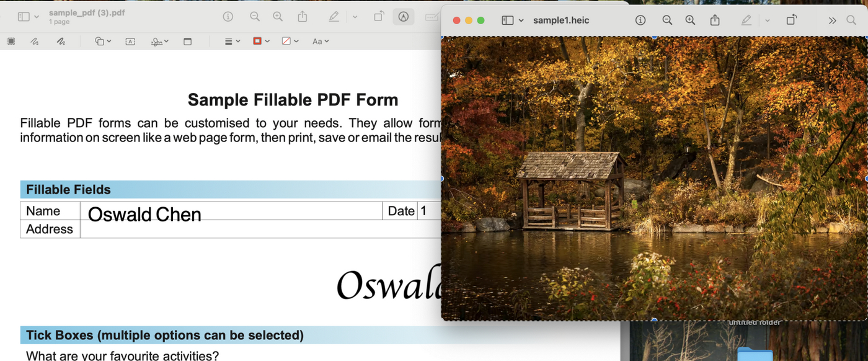Open sidebar view menu in sample1.heic window
The width and height of the screenshot is (868, 361).
(x=521, y=20)
